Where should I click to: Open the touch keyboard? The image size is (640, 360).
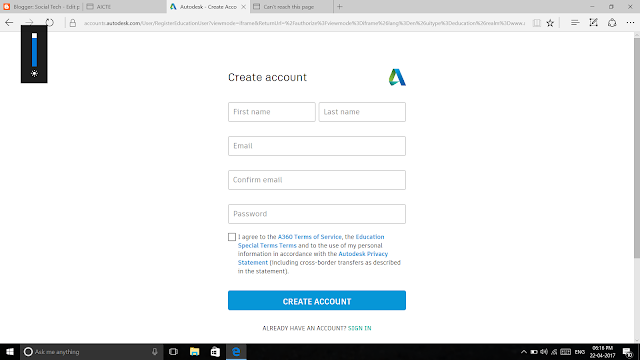(x=565, y=352)
